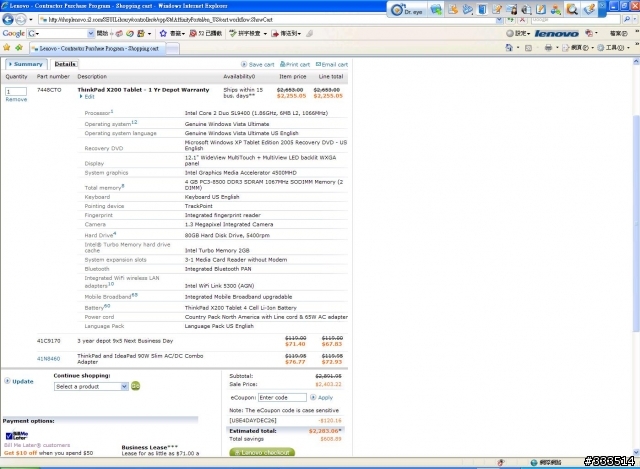Click Edit under ThinkPad X200 Tablet
This screenshot has width=640, height=469.
pos(87,97)
